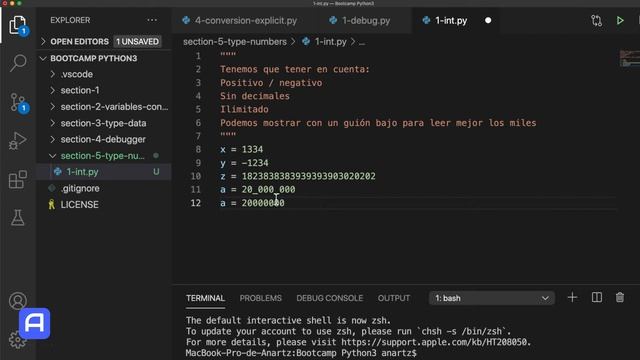Open the Search view icon
640x360 pixels.
click(18, 63)
